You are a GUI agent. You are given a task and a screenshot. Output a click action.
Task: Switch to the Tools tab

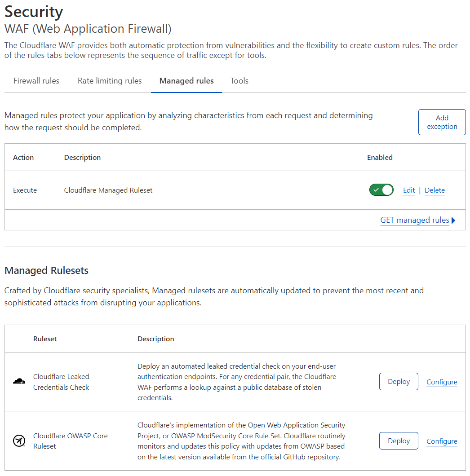(239, 81)
